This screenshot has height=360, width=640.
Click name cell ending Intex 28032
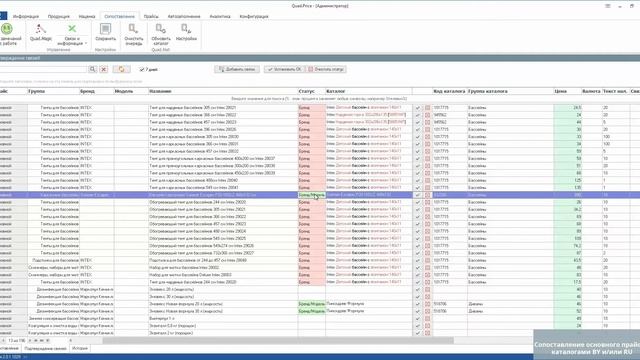[x=223, y=151]
